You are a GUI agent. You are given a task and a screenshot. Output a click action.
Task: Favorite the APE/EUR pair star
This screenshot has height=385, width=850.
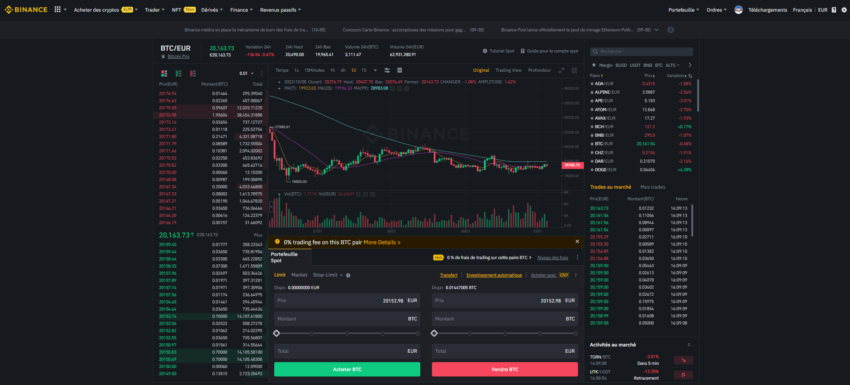pyautogui.click(x=592, y=101)
